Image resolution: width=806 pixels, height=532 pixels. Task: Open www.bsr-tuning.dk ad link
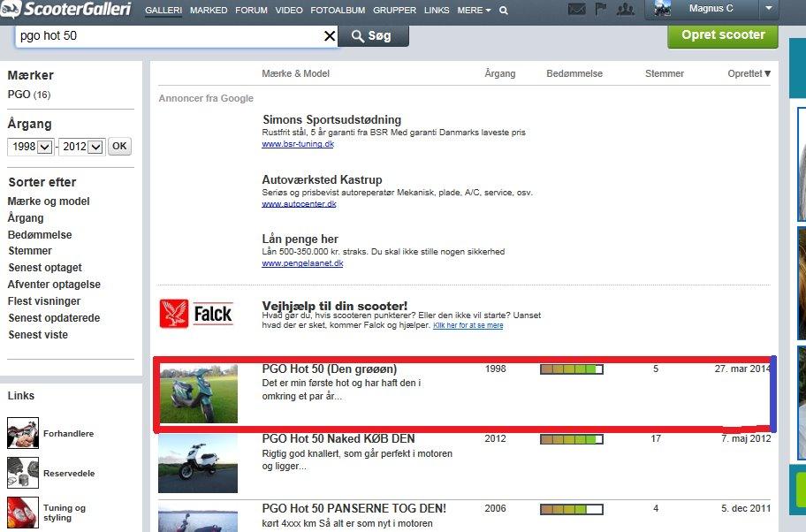[298, 144]
